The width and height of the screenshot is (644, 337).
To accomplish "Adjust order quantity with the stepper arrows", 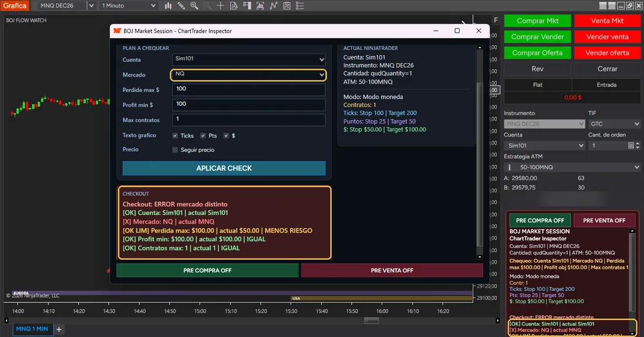I will pos(638,145).
